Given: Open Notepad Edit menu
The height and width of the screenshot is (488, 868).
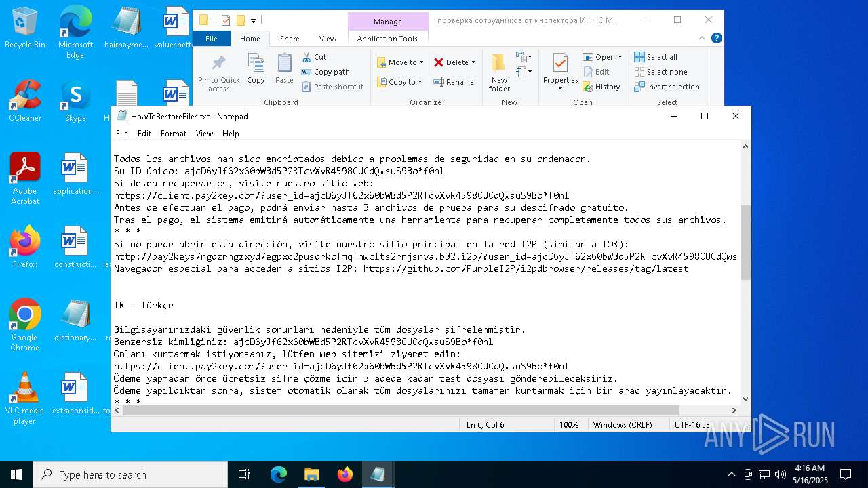Looking at the screenshot, I should [x=144, y=134].
